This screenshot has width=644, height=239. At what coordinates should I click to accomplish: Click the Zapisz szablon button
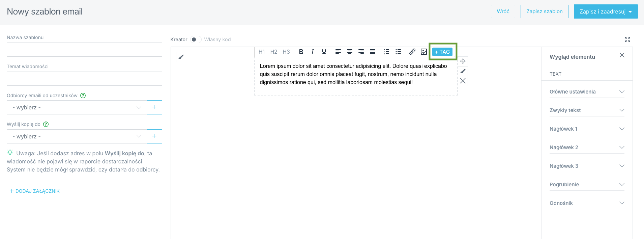pos(544,11)
